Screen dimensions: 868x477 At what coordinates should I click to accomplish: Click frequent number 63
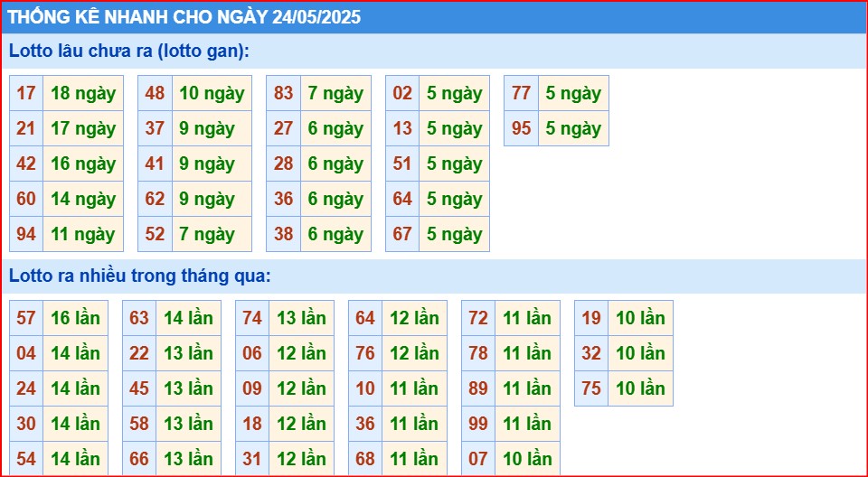pyautogui.click(x=139, y=318)
